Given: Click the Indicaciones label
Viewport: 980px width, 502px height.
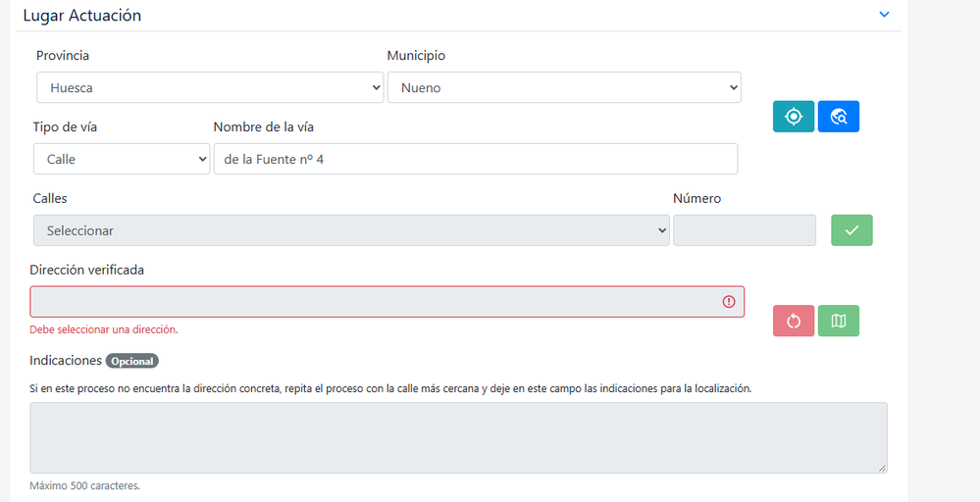Looking at the screenshot, I should [x=66, y=360].
